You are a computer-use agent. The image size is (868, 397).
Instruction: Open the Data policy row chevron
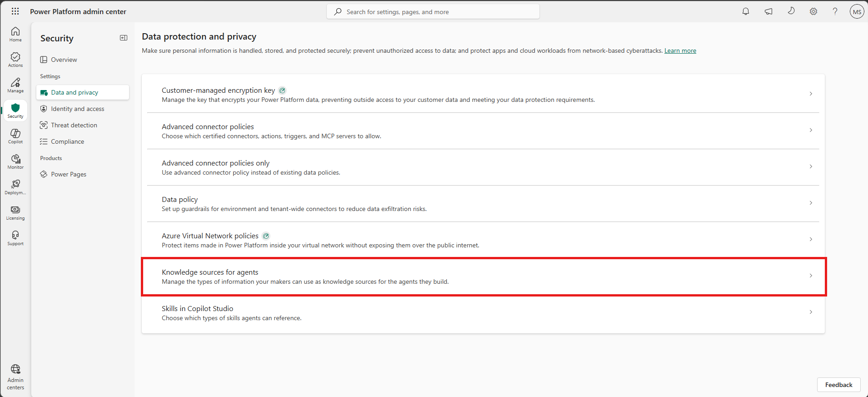point(811,203)
